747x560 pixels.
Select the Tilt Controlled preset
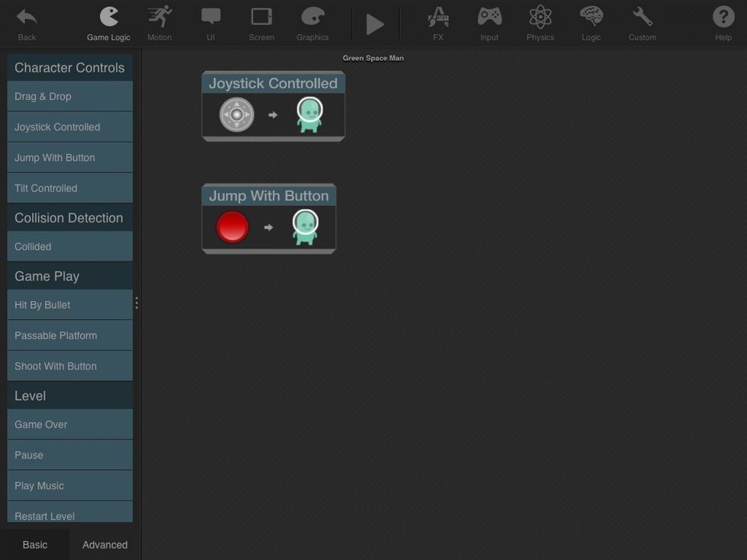point(69,187)
